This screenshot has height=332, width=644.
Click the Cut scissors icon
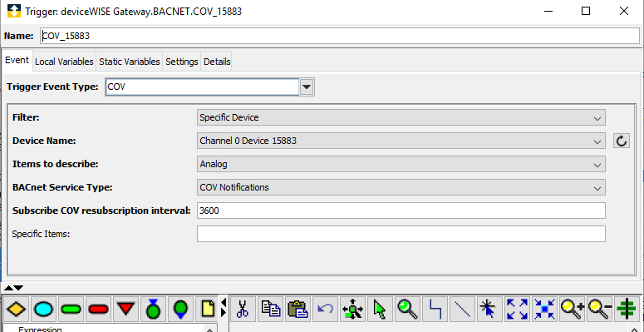pyautogui.click(x=243, y=309)
